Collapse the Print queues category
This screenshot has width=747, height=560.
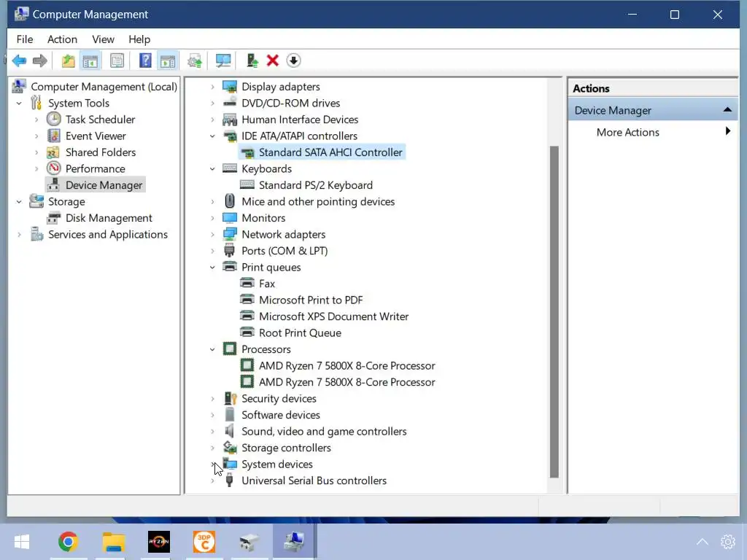click(212, 268)
